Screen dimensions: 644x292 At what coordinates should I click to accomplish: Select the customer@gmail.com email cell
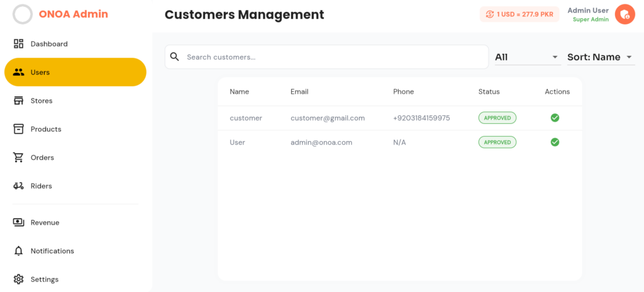point(328,118)
